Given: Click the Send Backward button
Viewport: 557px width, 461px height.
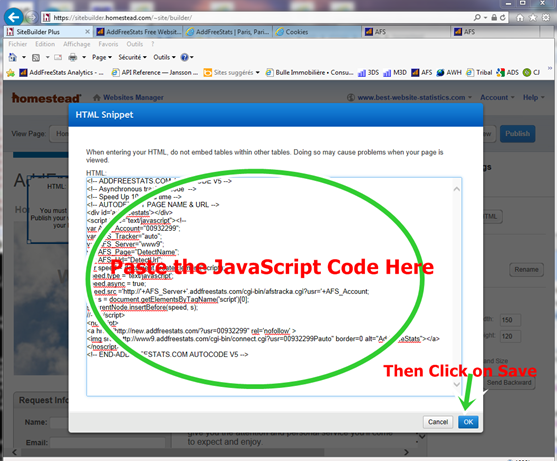Looking at the screenshot, I should pyautogui.click(x=509, y=383).
